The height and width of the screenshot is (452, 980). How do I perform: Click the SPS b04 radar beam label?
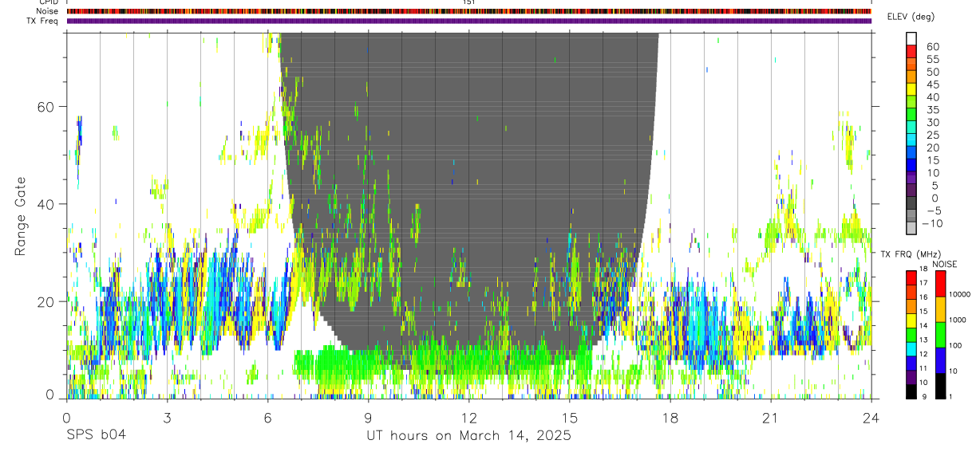tap(96, 435)
